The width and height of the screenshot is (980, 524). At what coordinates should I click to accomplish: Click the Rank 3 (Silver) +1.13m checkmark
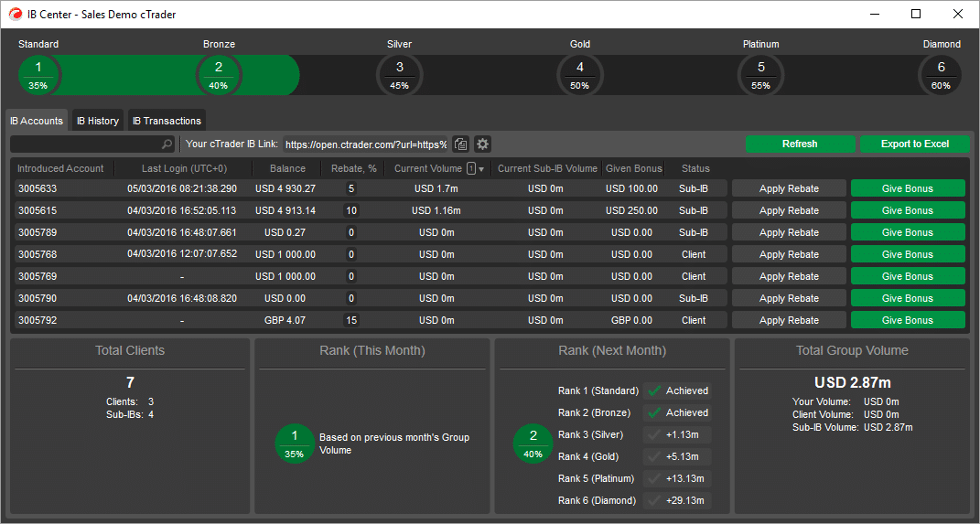coord(654,434)
